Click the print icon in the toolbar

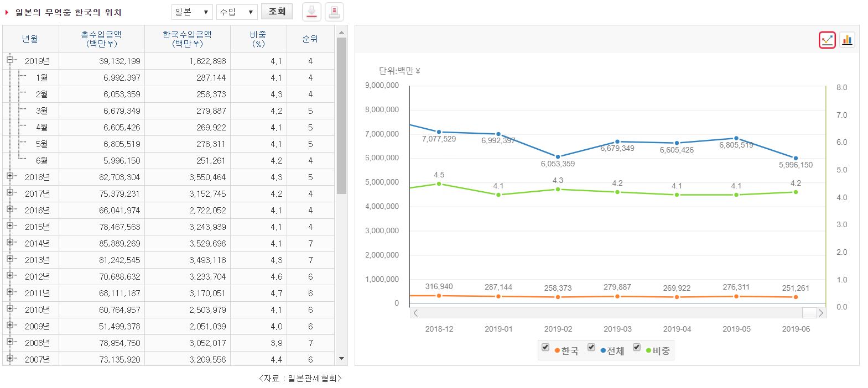tap(334, 12)
